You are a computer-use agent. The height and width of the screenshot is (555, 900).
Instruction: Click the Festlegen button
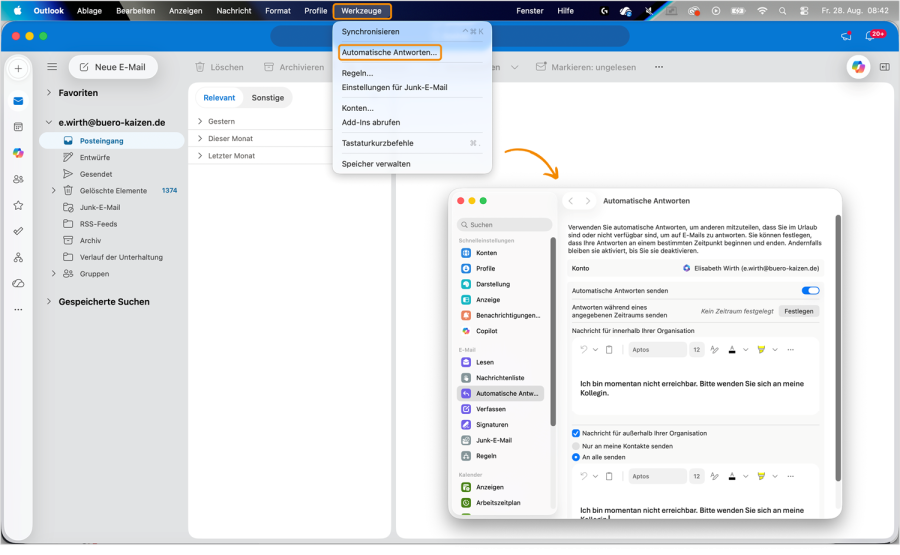798,311
